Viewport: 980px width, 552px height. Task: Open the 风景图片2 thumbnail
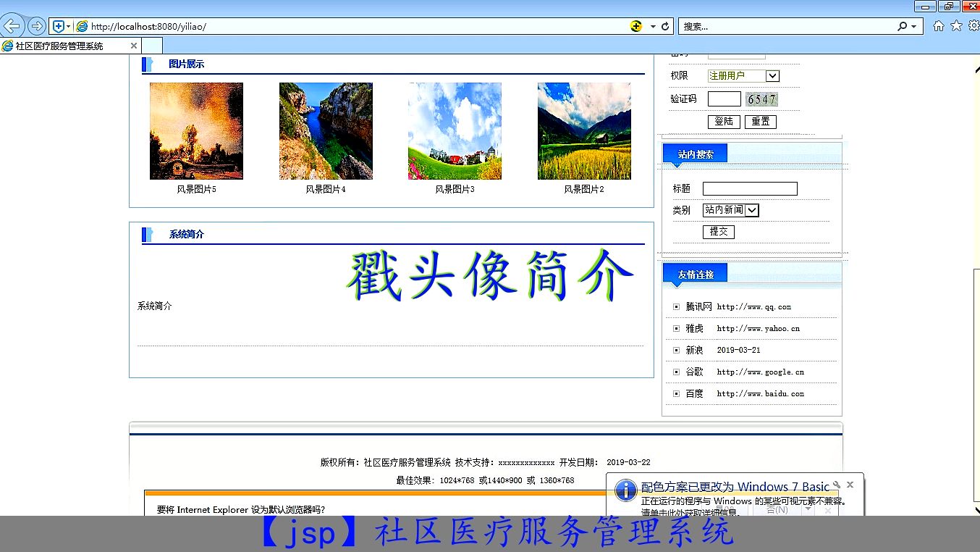[x=584, y=131]
